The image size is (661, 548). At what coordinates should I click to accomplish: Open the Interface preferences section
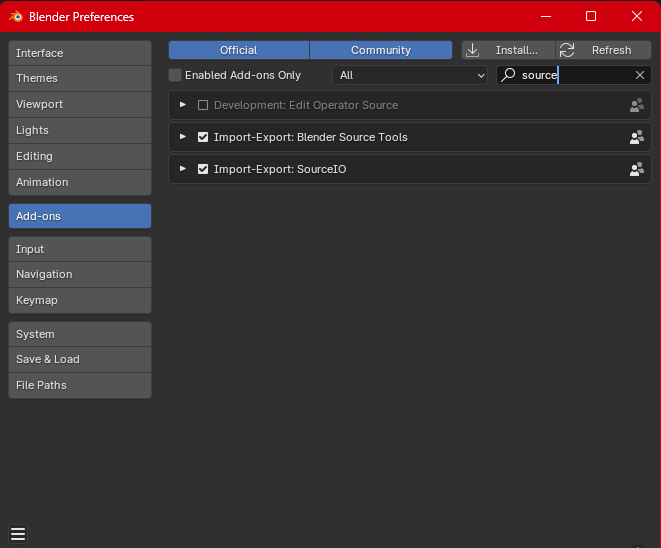80,53
